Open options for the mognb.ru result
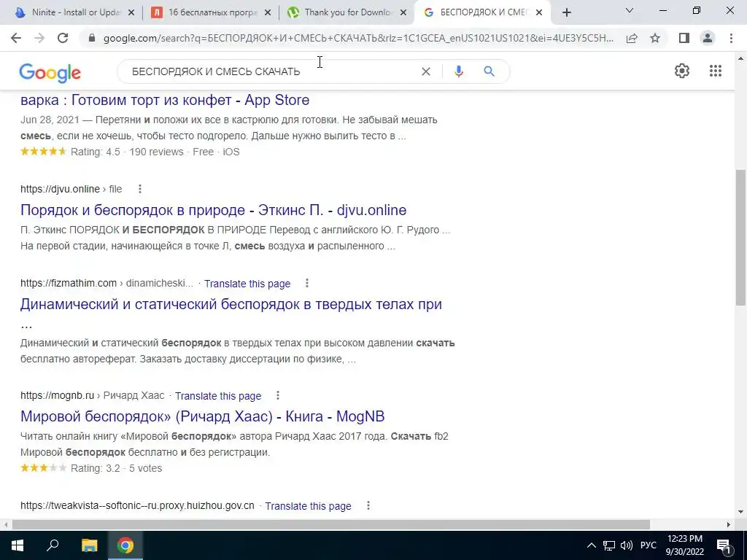The height and width of the screenshot is (560, 747). (x=278, y=396)
